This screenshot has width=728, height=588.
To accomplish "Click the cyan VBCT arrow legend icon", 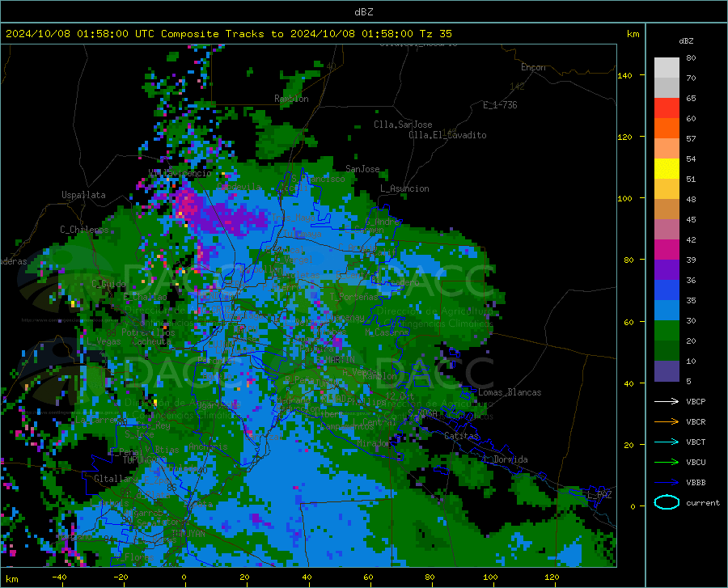I will (x=667, y=442).
